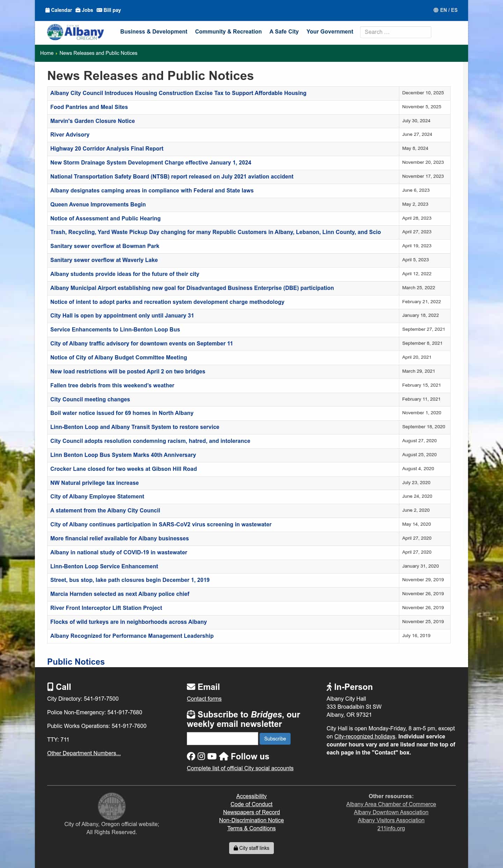Image resolution: width=503 pixels, height=868 pixels.
Task: Open NW Natural privilege tax increase
Action: click(x=94, y=483)
